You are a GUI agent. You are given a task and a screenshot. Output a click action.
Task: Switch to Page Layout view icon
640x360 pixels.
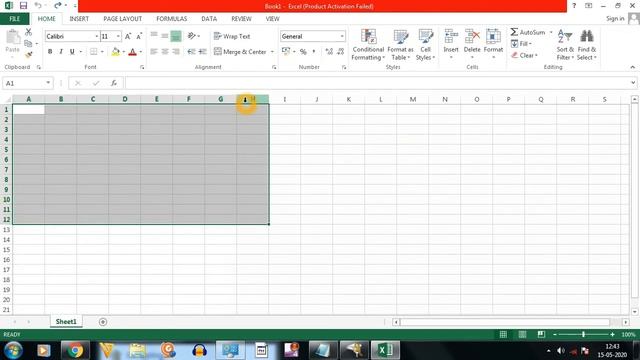pos(522,334)
